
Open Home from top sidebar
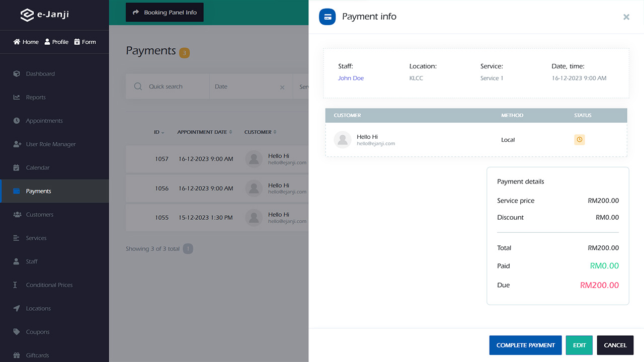tap(26, 42)
